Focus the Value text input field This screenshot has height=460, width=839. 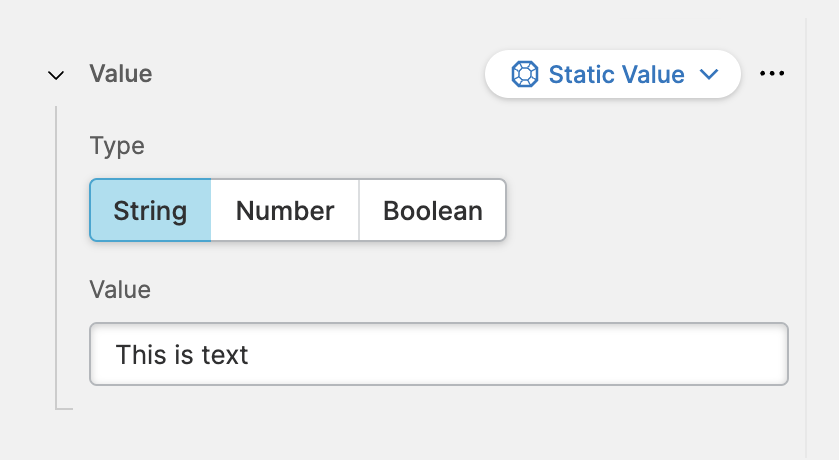tap(438, 354)
